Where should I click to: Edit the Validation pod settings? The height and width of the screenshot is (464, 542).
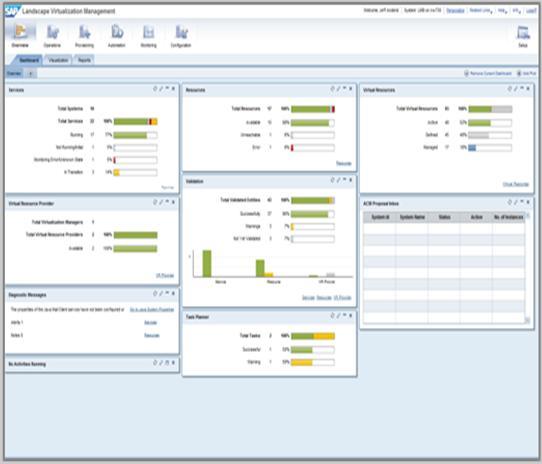click(x=338, y=180)
